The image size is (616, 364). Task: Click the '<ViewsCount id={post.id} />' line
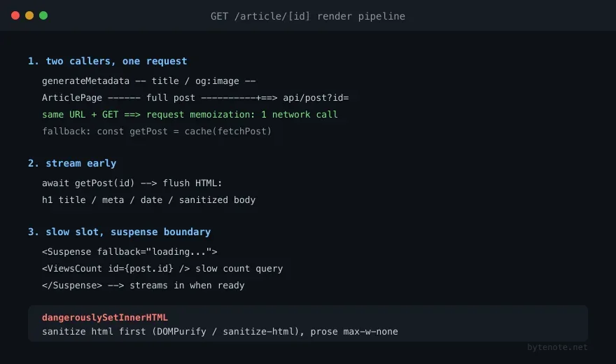coord(162,269)
